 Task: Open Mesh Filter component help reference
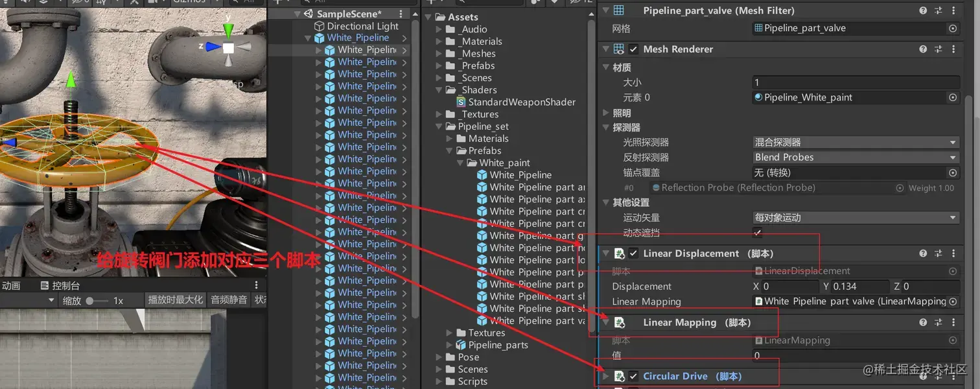click(x=923, y=10)
